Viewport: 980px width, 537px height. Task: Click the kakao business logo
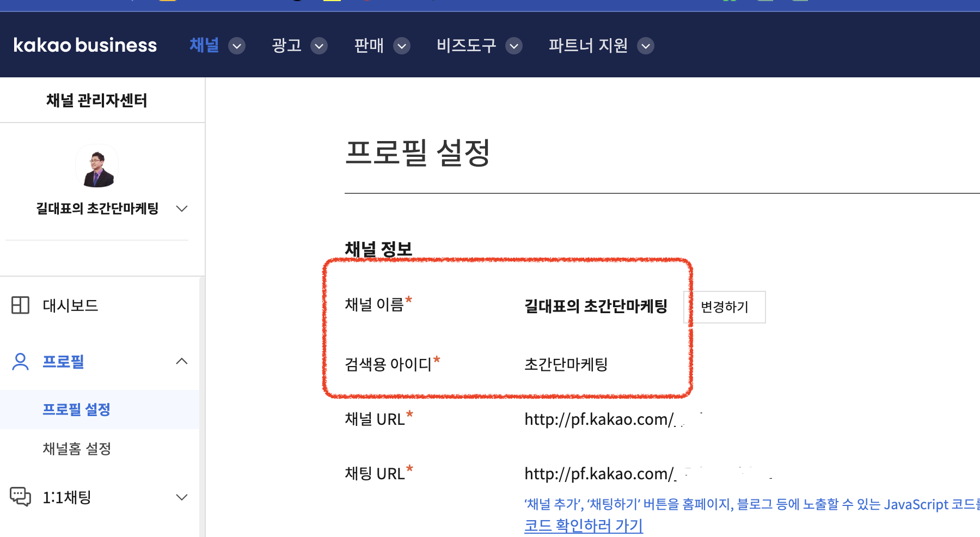point(85,45)
